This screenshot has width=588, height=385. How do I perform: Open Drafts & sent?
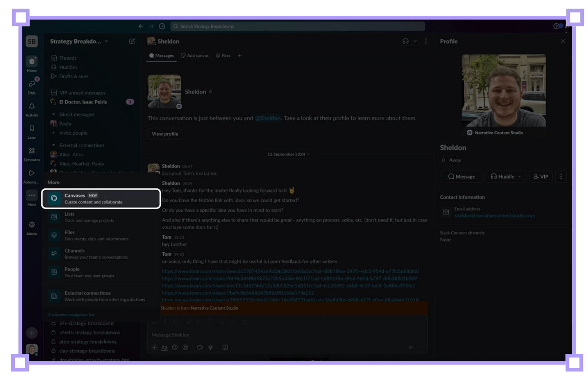pyautogui.click(x=73, y=76)
